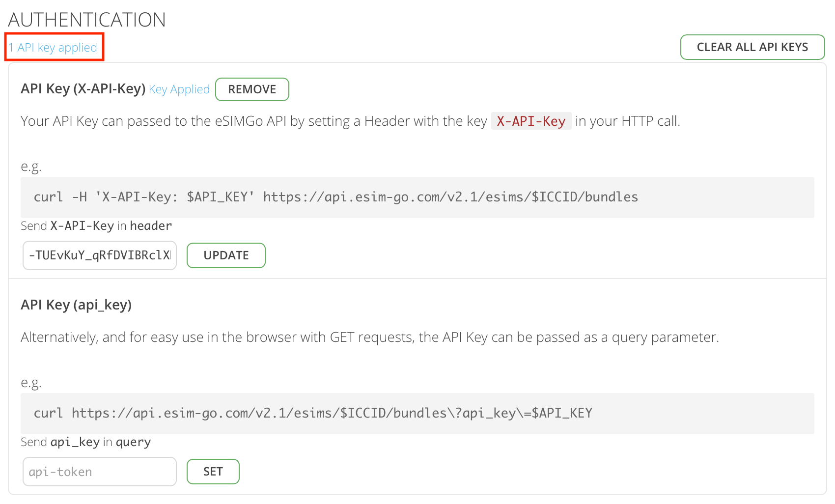Select the API Key (X-API-Key) section title
This screenshot has height=504, width=835.
pos(83,89)
